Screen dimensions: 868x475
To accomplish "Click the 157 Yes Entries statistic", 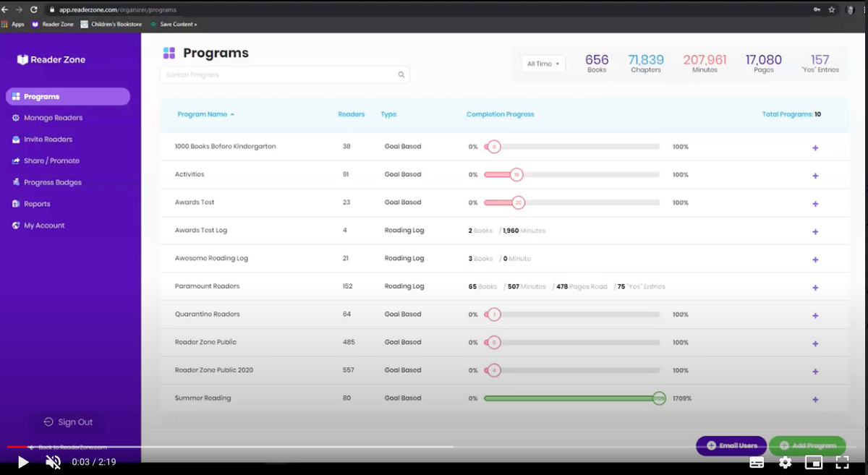I will [820, 63].
